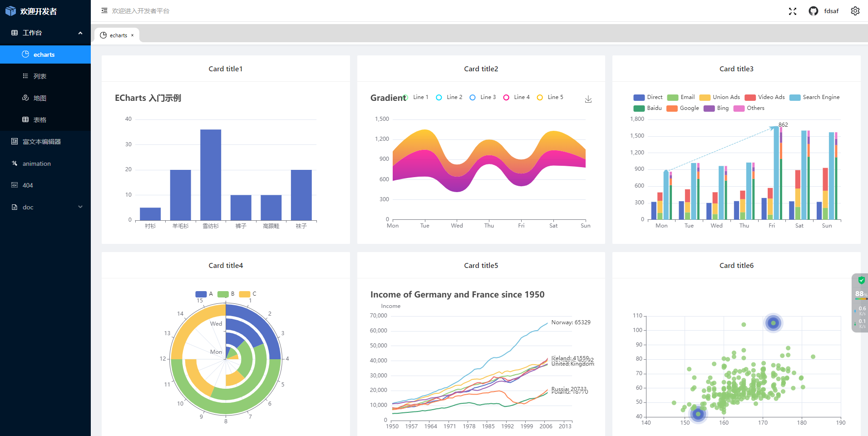868x436 pixels.
Task: Open the animation page icon
Action: [x=15, y=163]
